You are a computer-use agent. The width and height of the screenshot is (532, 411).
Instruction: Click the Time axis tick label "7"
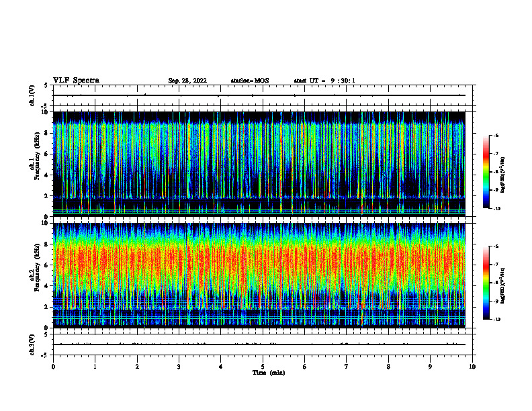click(x=347, y=367)
